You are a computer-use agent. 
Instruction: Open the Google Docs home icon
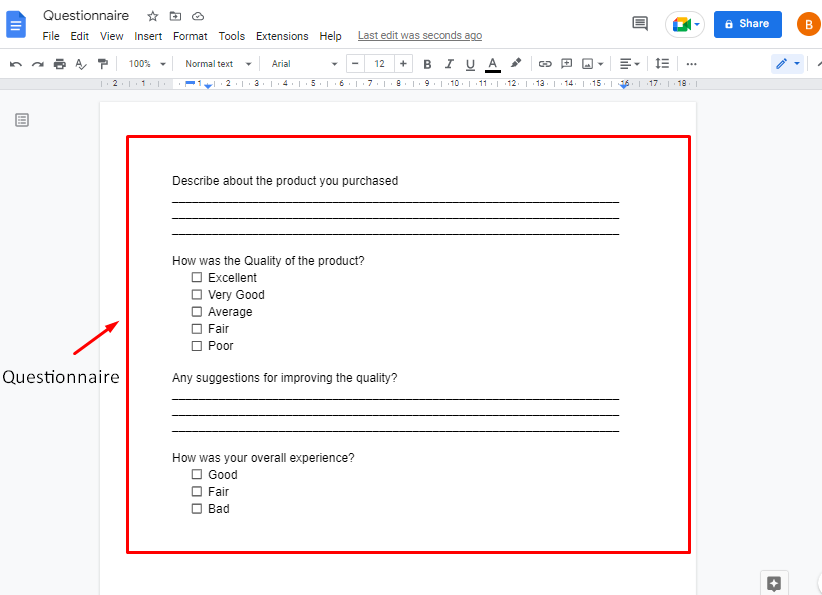pyautogui.click(x=16, y=25)
